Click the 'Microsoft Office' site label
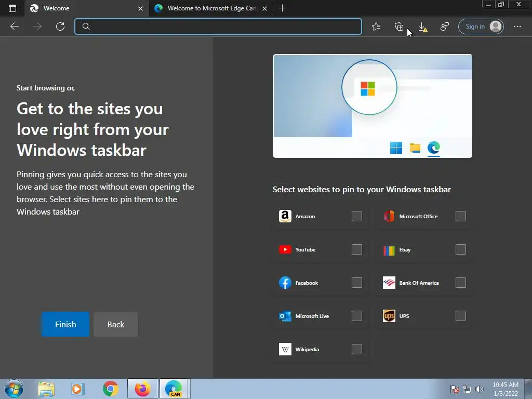The image size is (532, 399). click(418, 217)
